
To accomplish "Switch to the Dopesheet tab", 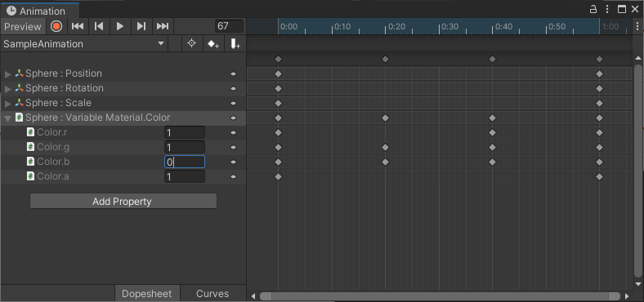I will [147, 294].
